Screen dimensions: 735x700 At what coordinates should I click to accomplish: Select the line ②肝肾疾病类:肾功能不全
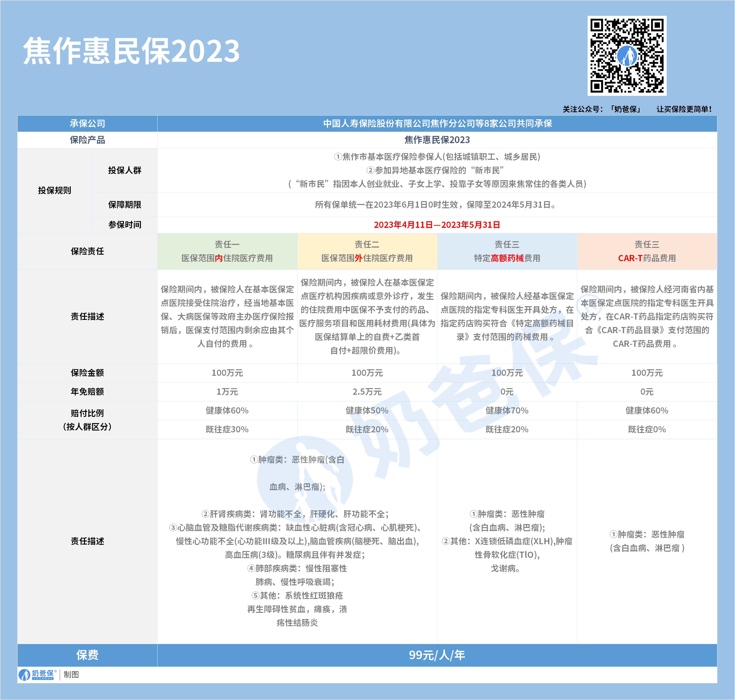pos(295,514)
